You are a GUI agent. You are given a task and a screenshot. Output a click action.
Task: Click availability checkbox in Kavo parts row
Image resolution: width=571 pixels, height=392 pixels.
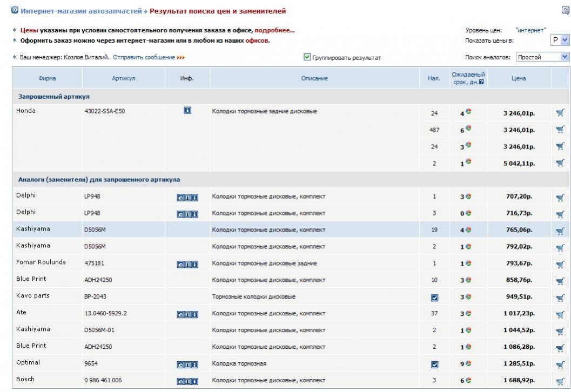click(434, 298)
